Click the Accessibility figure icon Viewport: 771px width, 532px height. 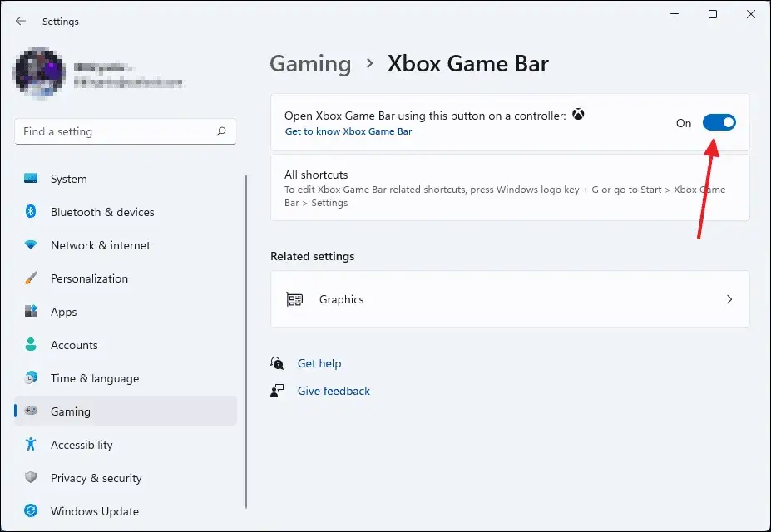(x=31, y=444)
